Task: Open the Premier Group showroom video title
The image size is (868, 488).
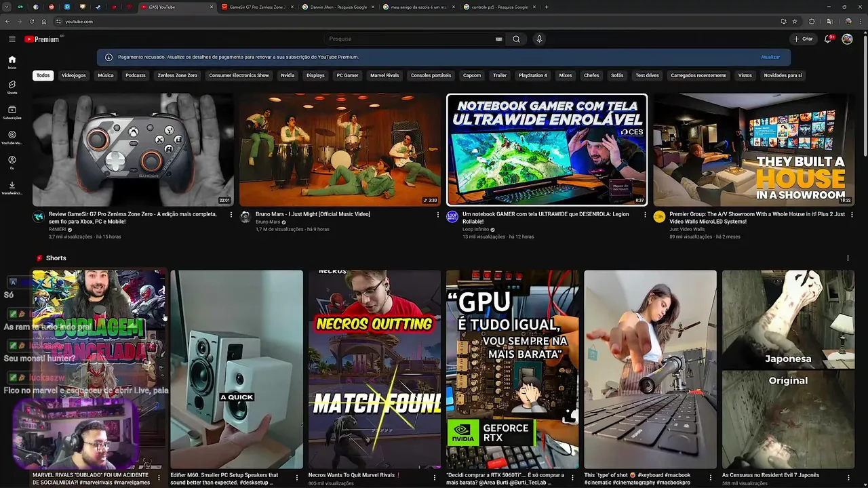Action: [757, 218]
